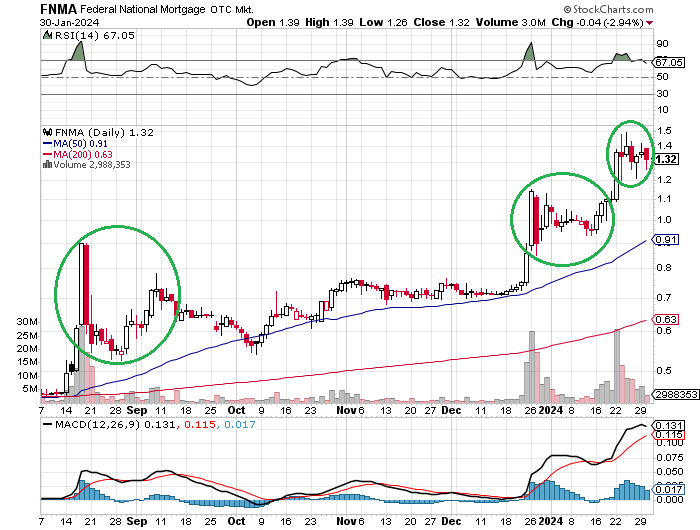Click the RSI axis label 30
The height and width of the screenshot is (530, 700).
point(662,94)
